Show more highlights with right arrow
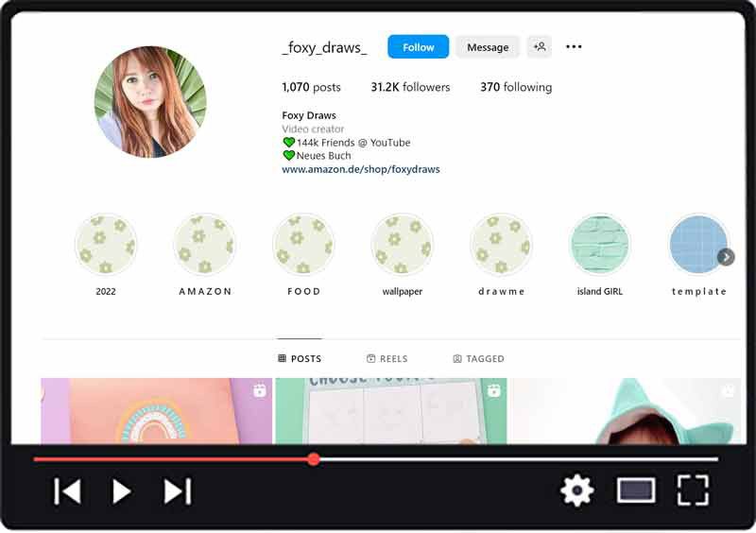Screen dimensions: 756x533 coord(726,257)
